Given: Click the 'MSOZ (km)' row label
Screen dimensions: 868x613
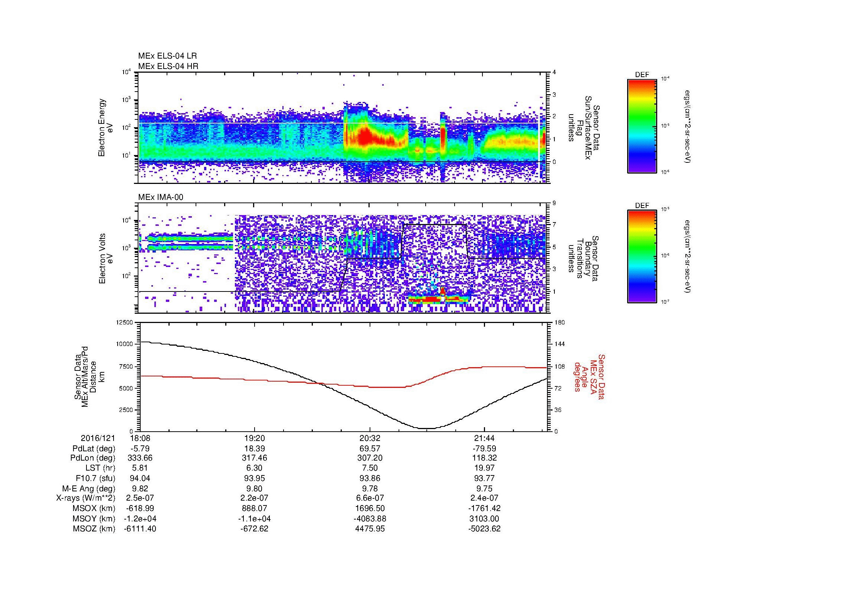Looking at the screenshot, I should pos(94,529).
